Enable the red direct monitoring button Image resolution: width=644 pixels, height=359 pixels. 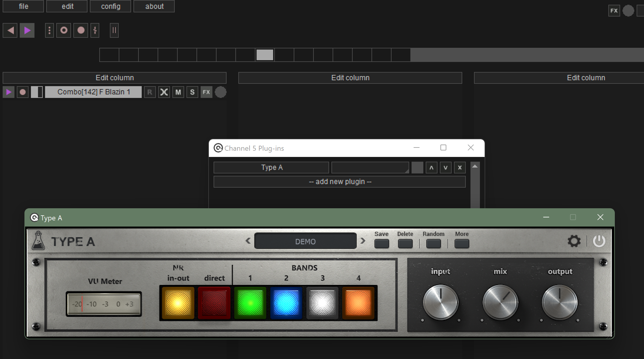click(x=214, y=303)
